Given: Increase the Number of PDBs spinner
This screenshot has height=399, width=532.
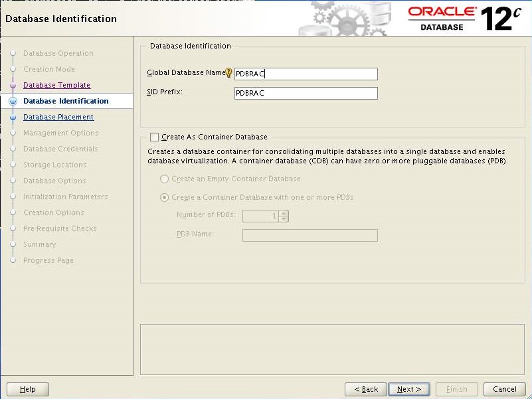Looking at the screenshot, I should 284,213.
